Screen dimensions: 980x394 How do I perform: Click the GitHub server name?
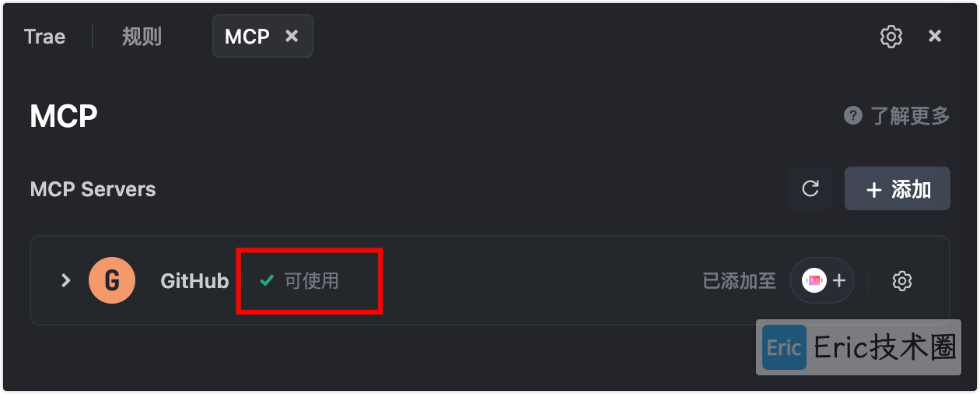194,281
